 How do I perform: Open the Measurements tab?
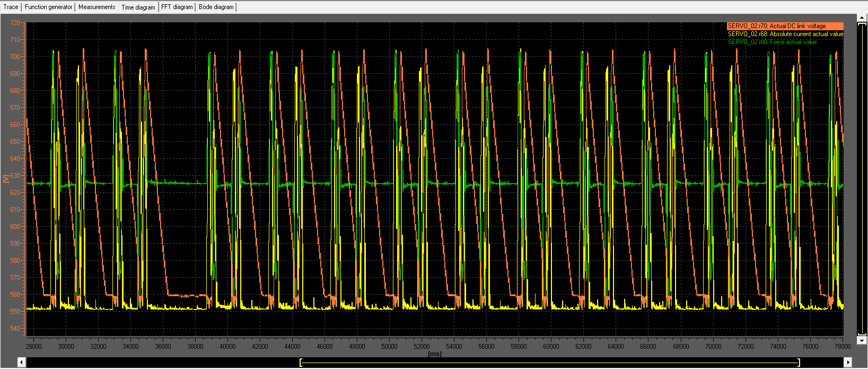coord(97,7)
